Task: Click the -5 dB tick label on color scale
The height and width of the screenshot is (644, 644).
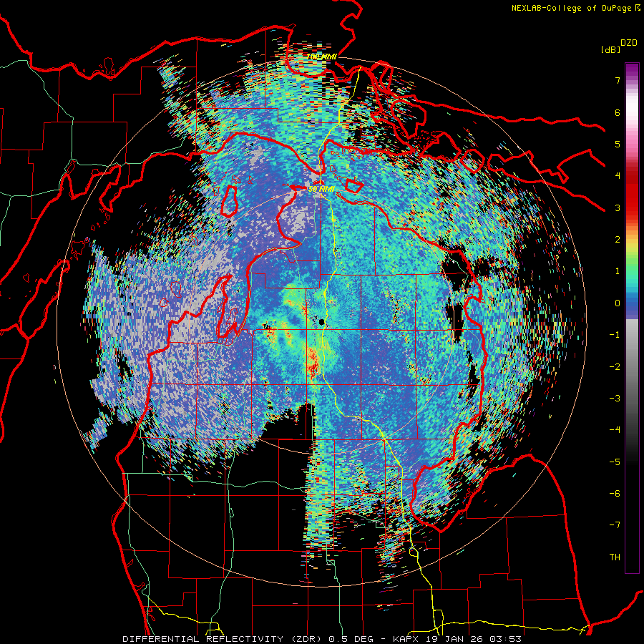Action: click(x=615, y=462)
